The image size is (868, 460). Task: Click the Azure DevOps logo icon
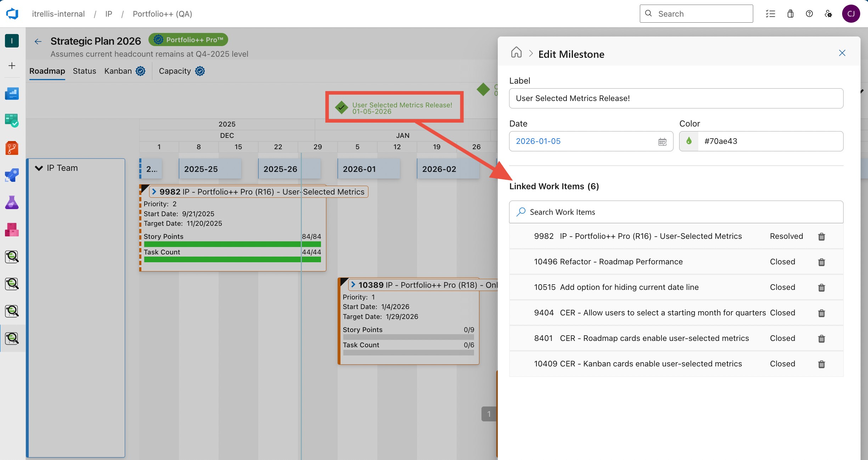[x=12, y=14]
